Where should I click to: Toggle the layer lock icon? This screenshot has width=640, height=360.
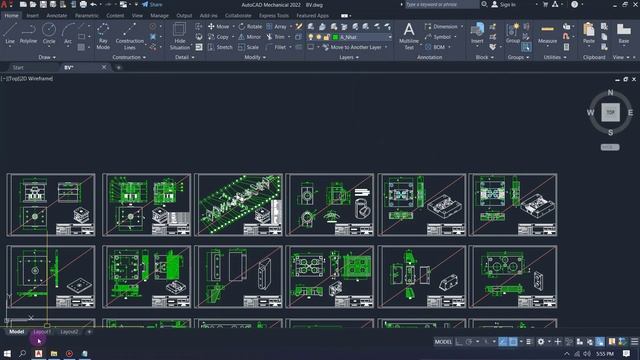(327, 37)
